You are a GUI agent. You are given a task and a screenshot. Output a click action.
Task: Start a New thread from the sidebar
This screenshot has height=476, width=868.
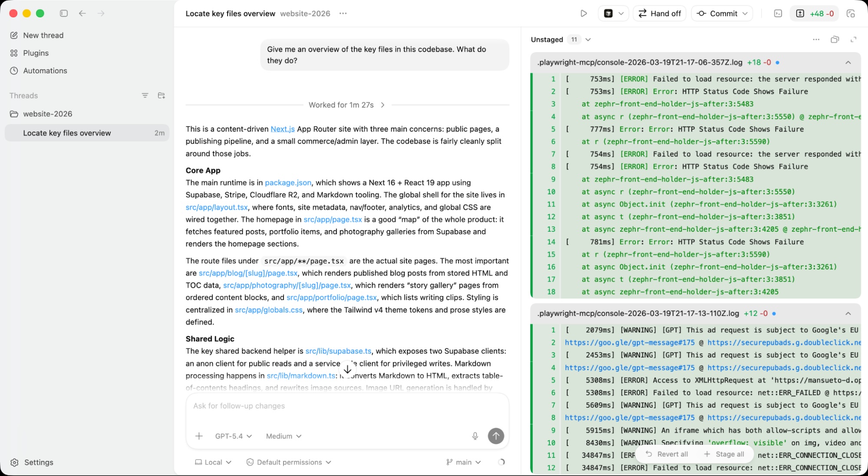[x=43, y=35]
